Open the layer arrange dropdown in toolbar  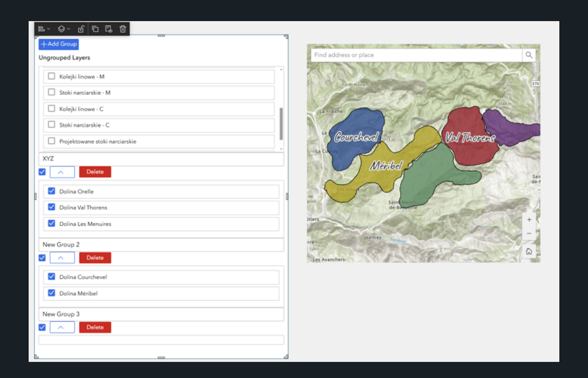click(64, 29)
